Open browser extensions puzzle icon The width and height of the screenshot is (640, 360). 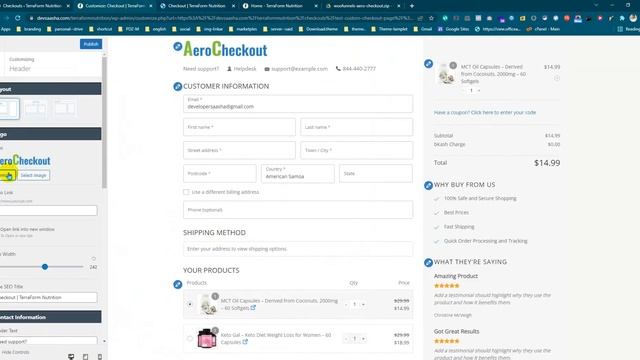622,18
